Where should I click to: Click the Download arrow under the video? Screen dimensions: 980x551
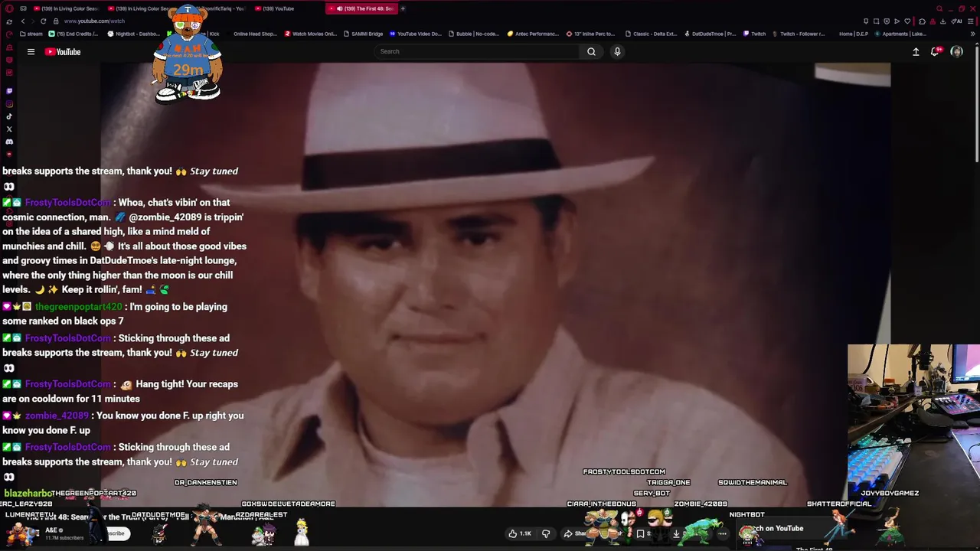coord(677,534)
